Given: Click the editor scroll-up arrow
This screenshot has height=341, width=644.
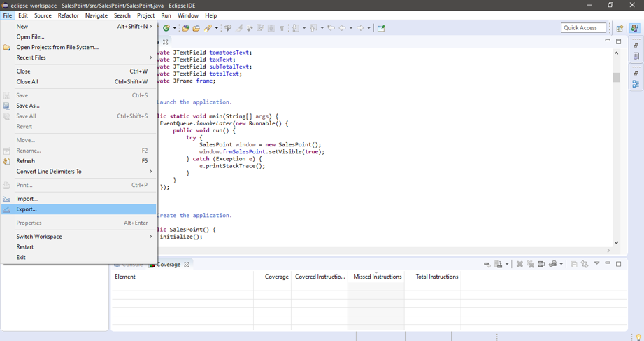Looking at the screenshot, I should pos(616,53).
